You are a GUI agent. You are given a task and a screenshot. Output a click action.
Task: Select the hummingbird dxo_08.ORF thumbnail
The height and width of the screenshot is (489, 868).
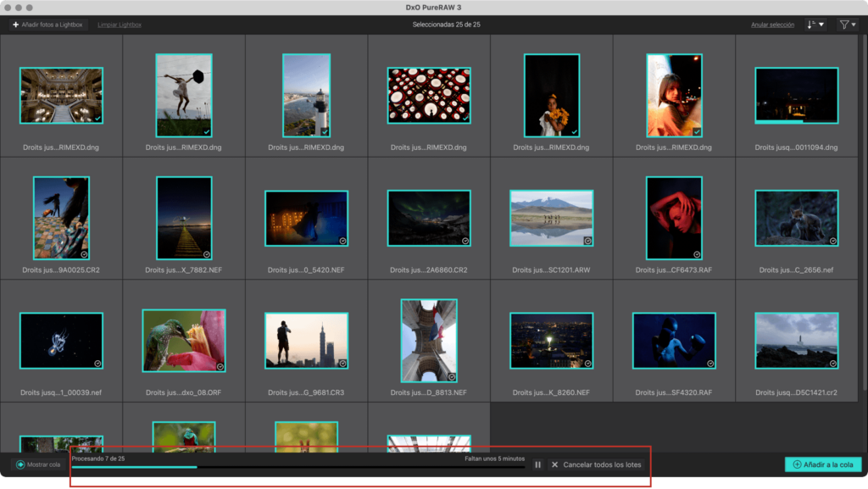point(184,341)
